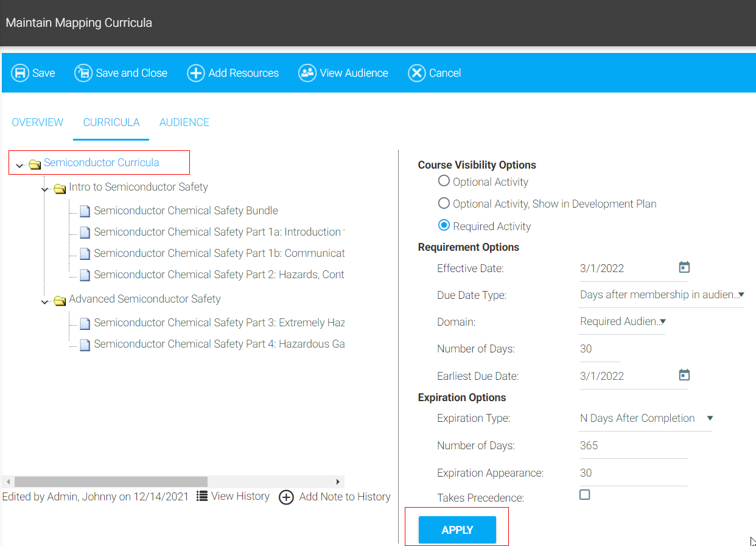Click the Save label in toolbar

tap(44, 73)
